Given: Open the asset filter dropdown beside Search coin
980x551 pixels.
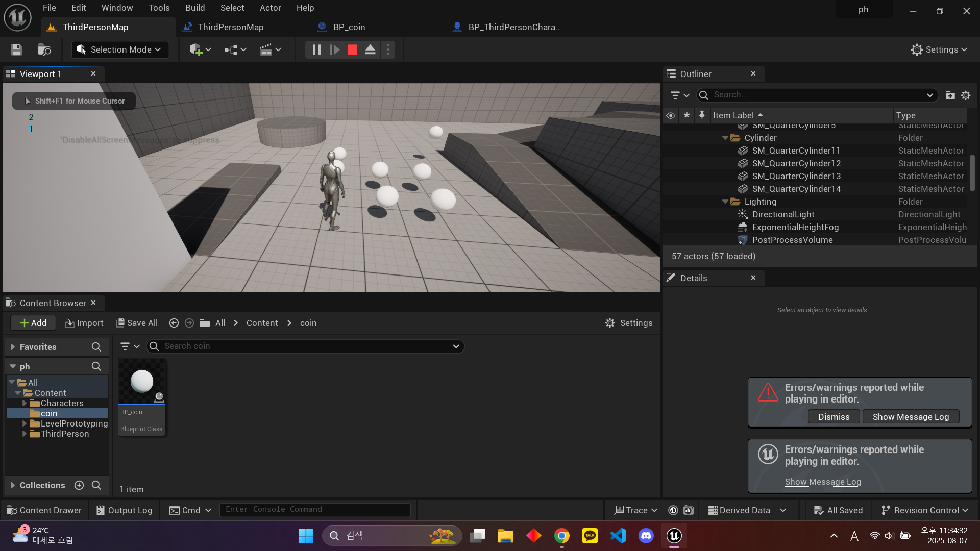Looking at the screenshot, I should 130,346.
